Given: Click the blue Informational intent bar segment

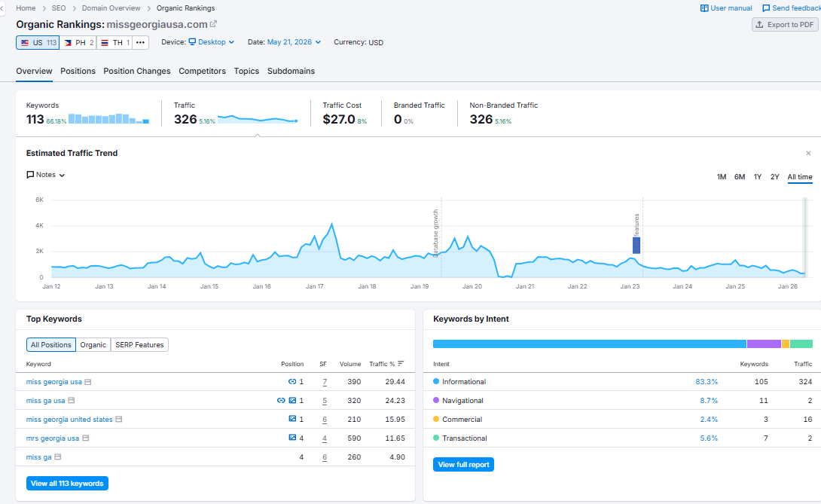Looking at the screenshot, I should pos(590,344).
